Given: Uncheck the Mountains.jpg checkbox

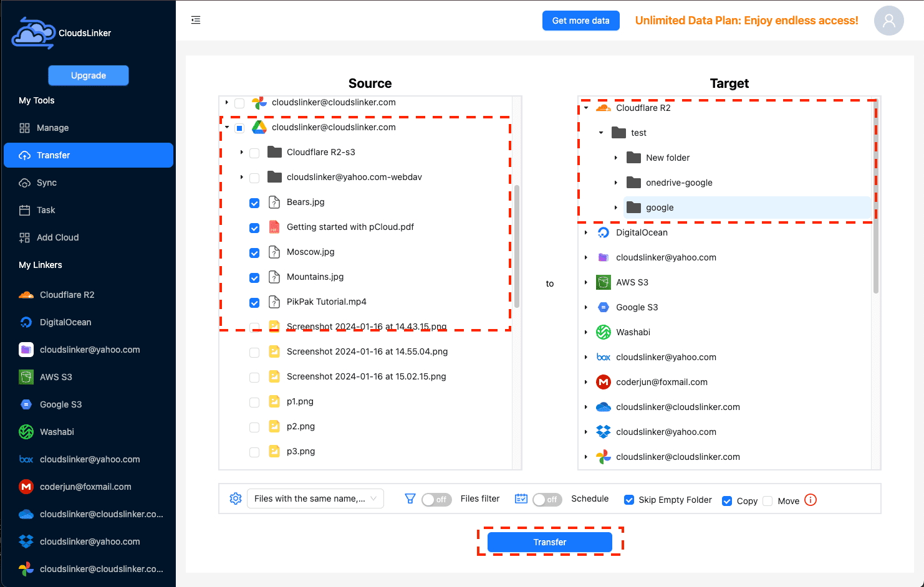Looking at the screenshot, I should [254, 278].
